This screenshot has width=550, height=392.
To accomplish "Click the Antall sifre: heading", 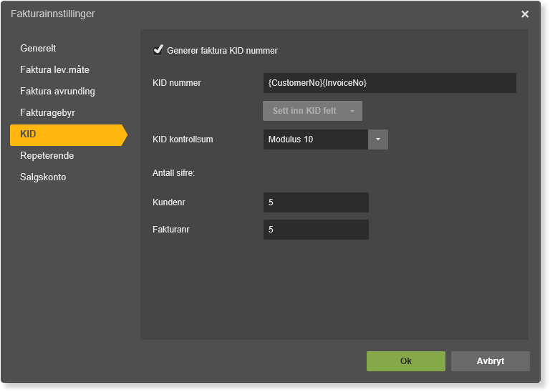I will (x=173, y=172).
